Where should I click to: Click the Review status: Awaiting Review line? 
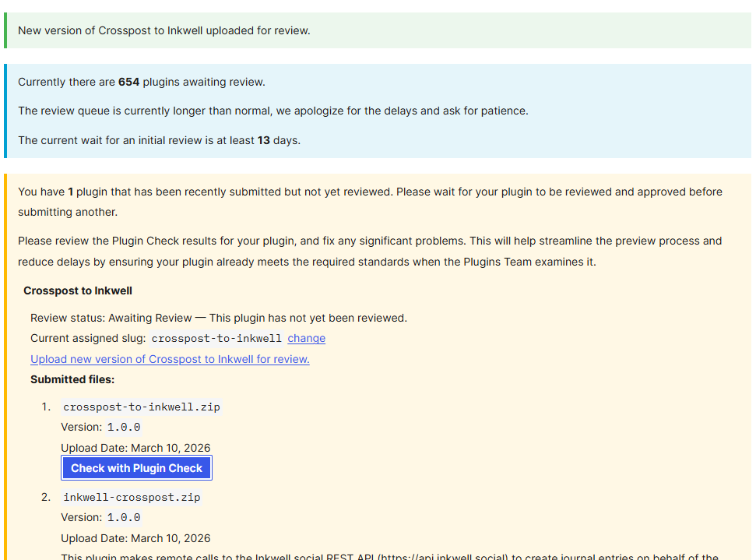point(218,318)
